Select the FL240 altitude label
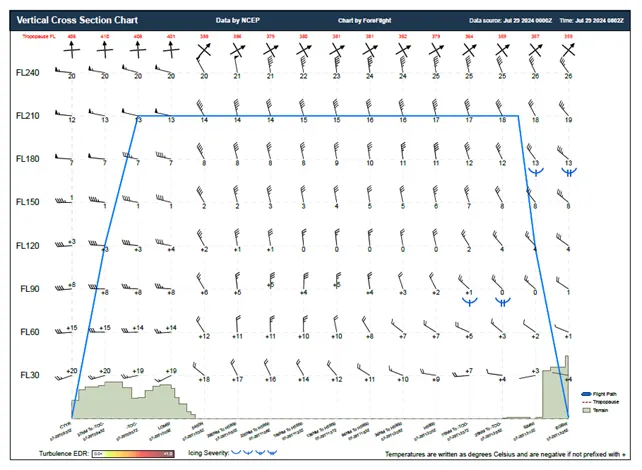Image resolution: width=642 pixels, height=470 pixels. [29, 73]
